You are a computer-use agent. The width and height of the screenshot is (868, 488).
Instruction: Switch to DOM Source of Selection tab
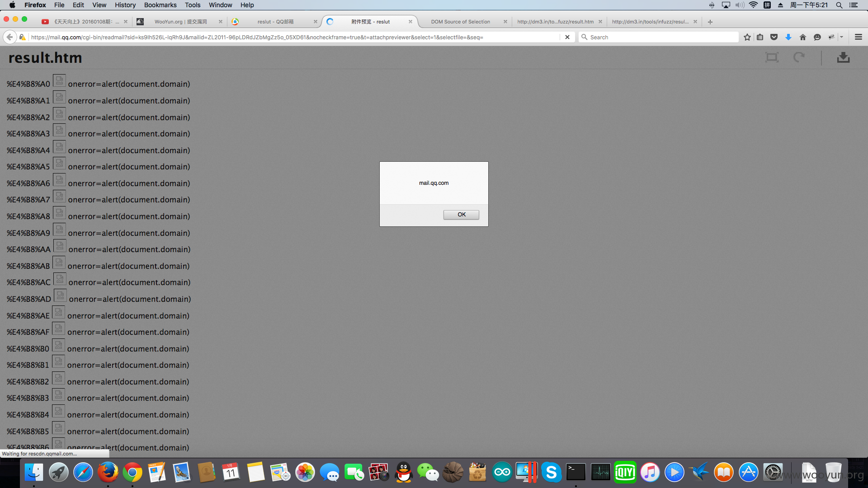tap(460, 22)
